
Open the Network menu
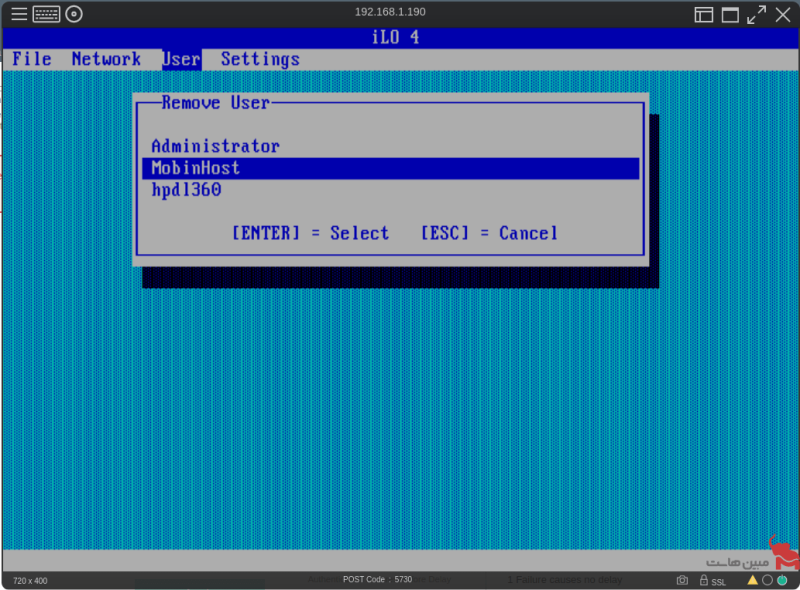[x=106, y=59]
